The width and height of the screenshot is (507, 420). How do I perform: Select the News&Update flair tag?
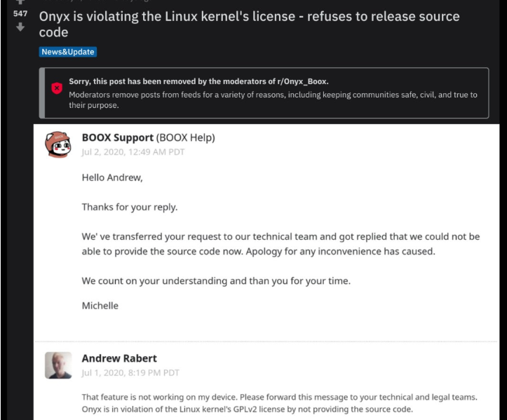coord(68,52)
